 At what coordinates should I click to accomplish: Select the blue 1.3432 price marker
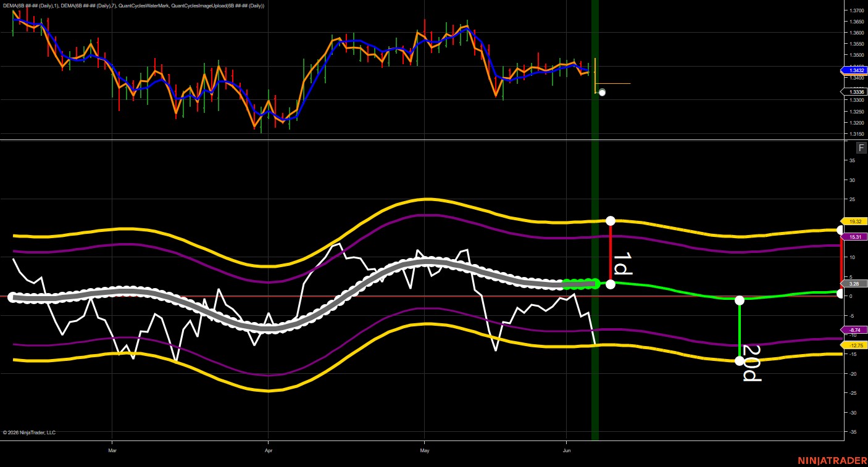854,70
